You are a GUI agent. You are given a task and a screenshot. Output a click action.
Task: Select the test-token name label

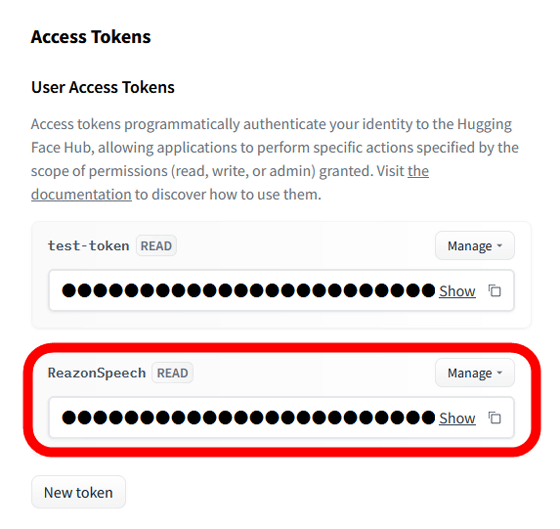(x=89, y=246)
